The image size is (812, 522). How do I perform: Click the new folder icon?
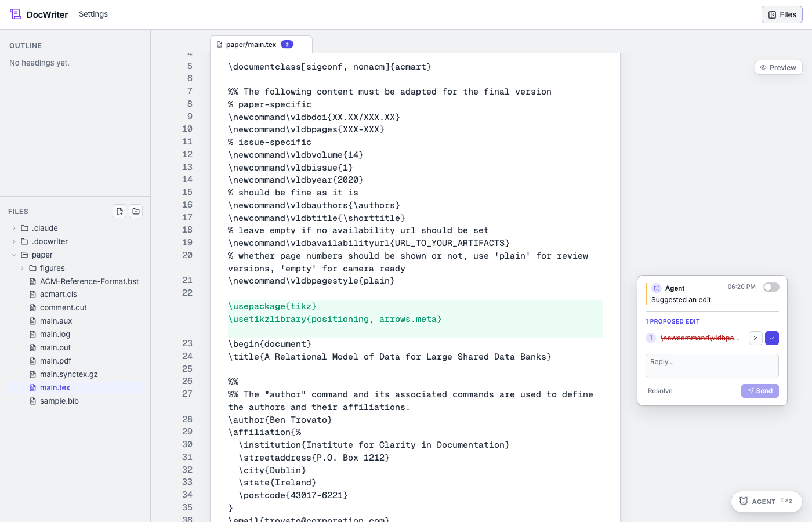pyautogui.click(x=136, y=211)
